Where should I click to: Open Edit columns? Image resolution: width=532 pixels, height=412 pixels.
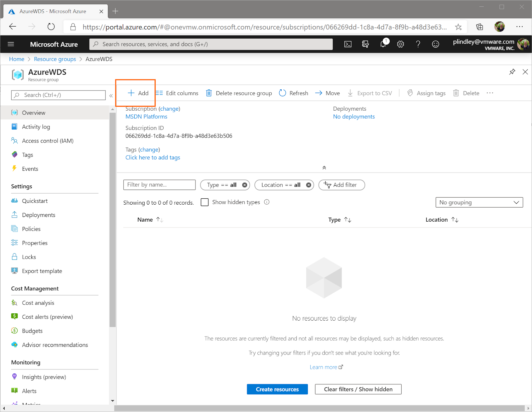[177, 93]
